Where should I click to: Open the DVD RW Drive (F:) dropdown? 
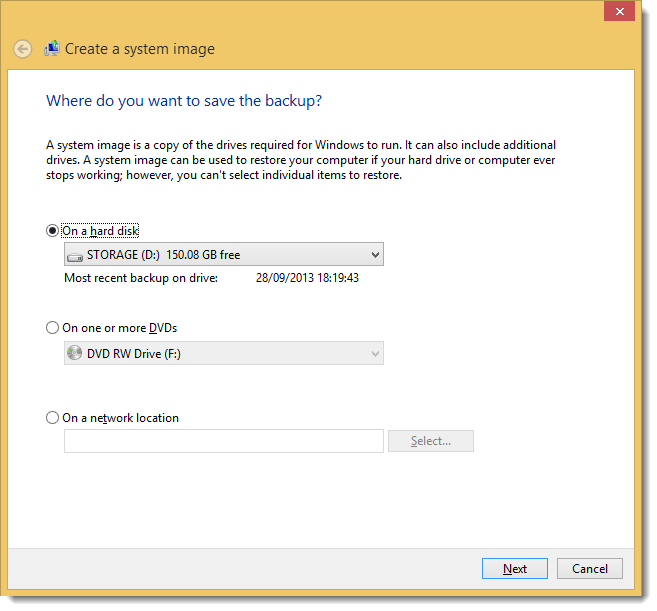pos(224,353)
